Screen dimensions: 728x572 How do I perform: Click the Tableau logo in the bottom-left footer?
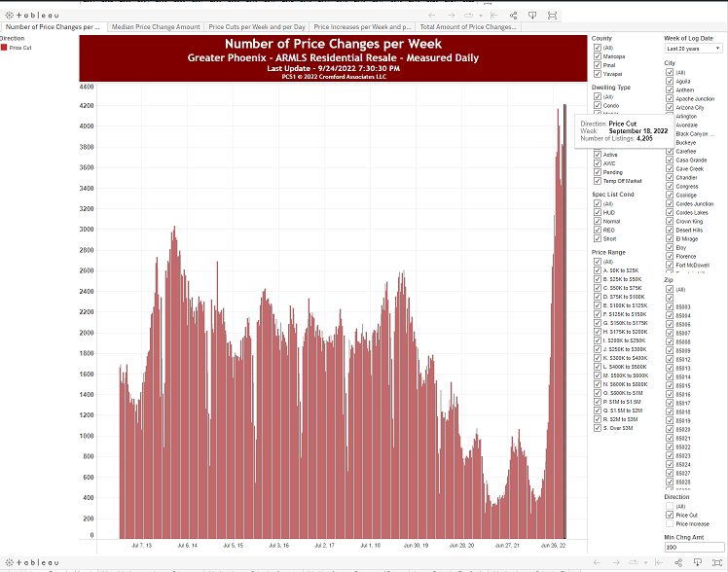[x=31, y=563]
